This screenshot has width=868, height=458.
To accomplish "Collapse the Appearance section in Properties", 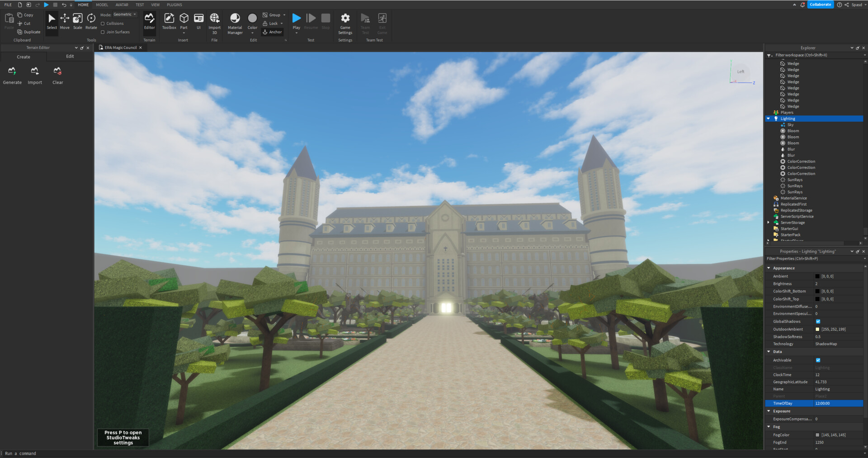I will point(769,268).
